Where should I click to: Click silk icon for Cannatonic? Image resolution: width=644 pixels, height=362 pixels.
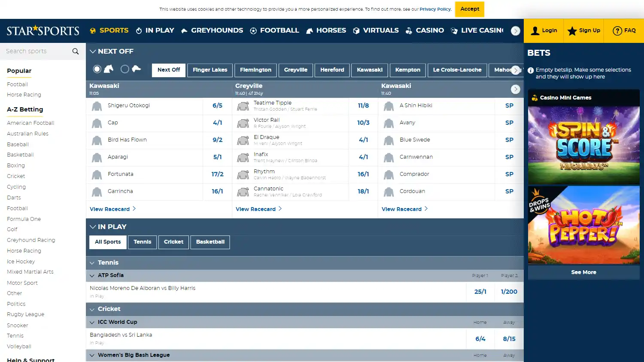click(x=243, y=192)
